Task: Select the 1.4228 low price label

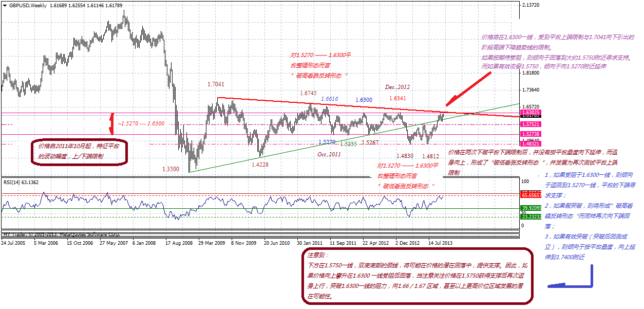Action: pos(260,164)
